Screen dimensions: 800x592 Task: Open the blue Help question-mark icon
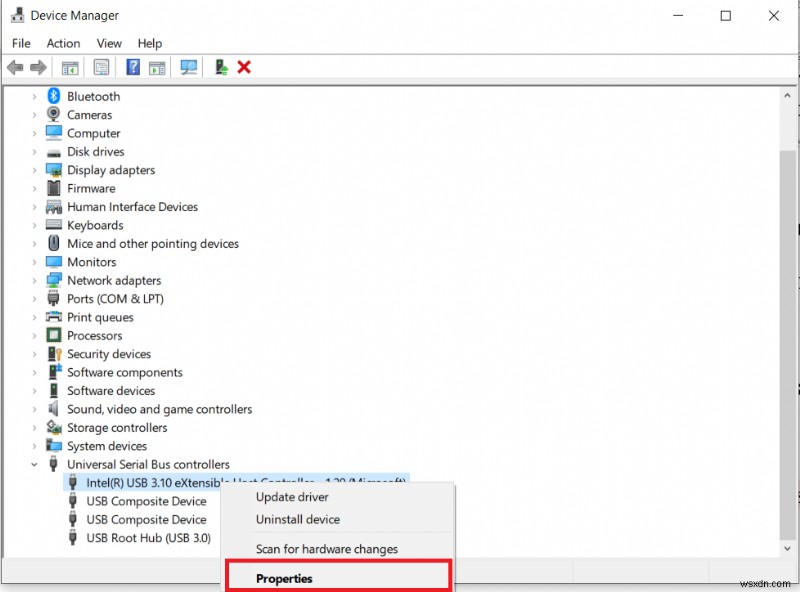133,67
